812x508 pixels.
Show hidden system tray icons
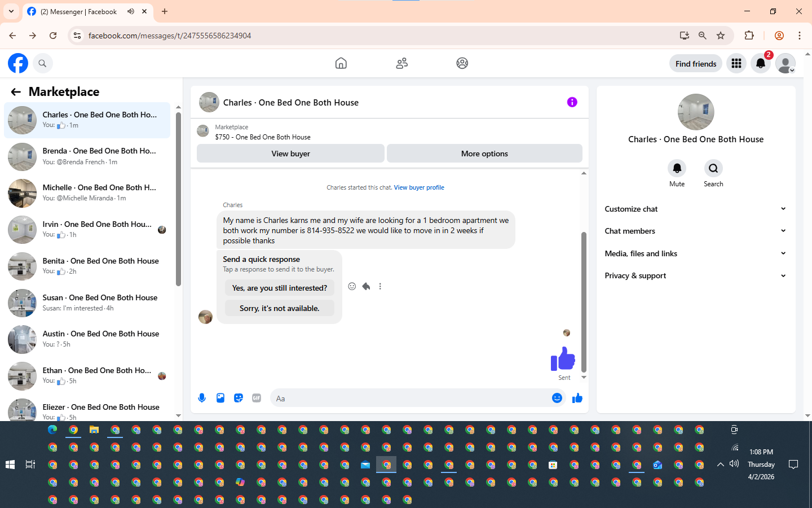[x=720, y=465]
